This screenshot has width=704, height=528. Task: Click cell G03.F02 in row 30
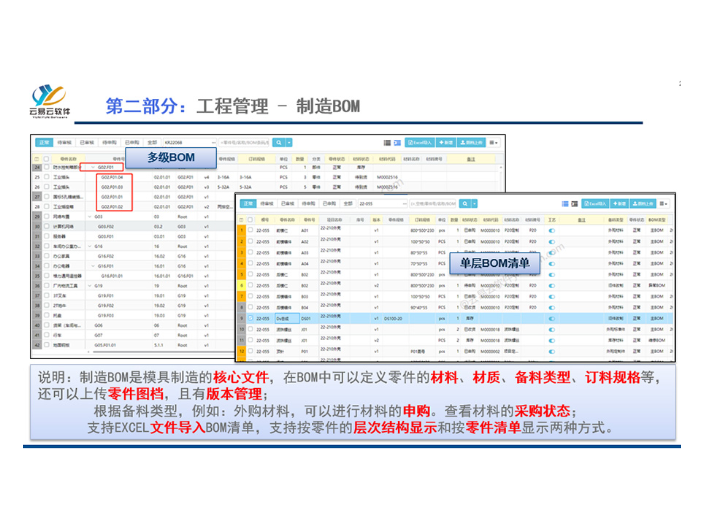(x=106, y=227)
